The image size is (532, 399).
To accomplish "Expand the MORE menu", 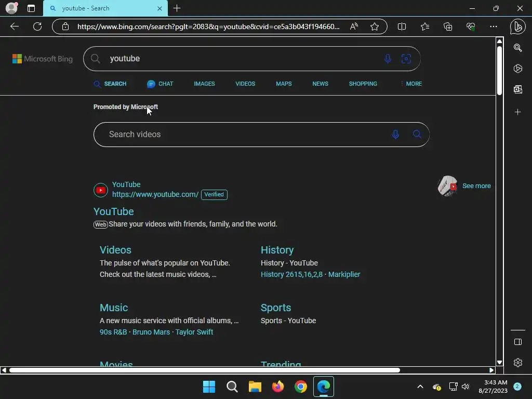I will (x=411, y=84).
